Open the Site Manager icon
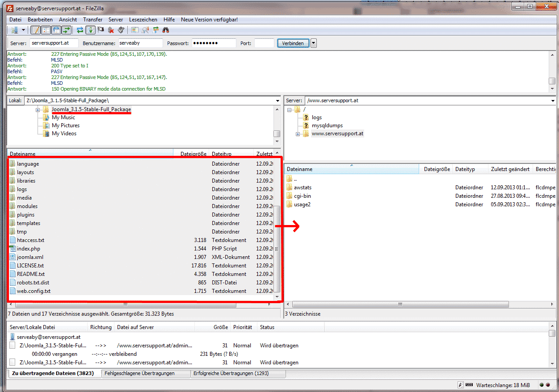 (x=15, y=30)
